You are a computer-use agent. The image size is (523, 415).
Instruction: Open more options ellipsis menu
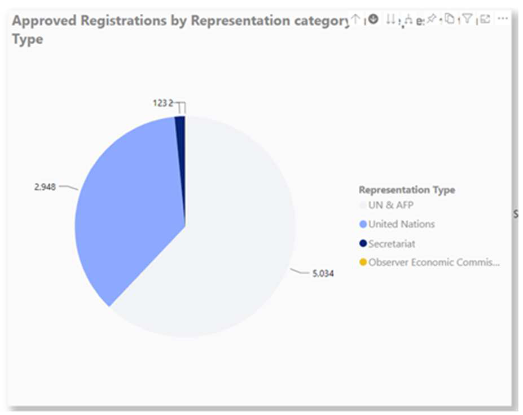point(503,19)
